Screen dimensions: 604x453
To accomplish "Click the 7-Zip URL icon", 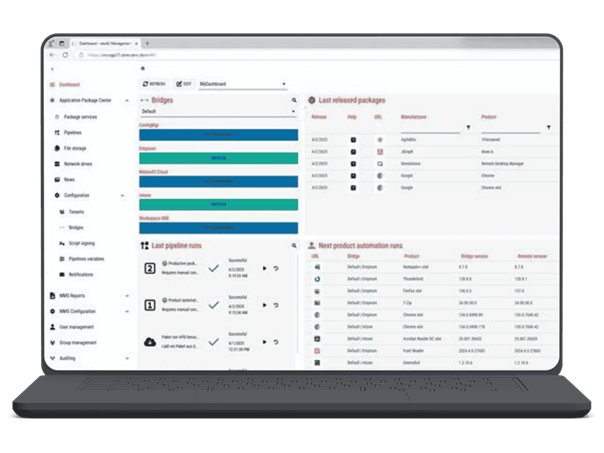I will coord(317,303).
